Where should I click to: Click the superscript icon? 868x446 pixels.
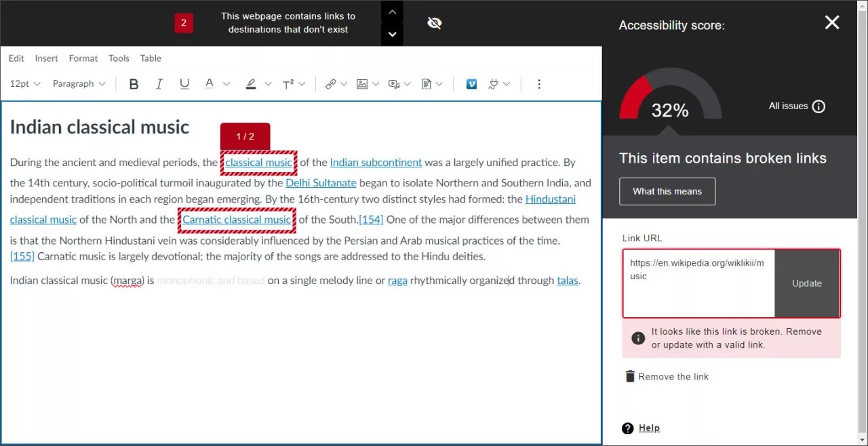click(x=288, y=84)
